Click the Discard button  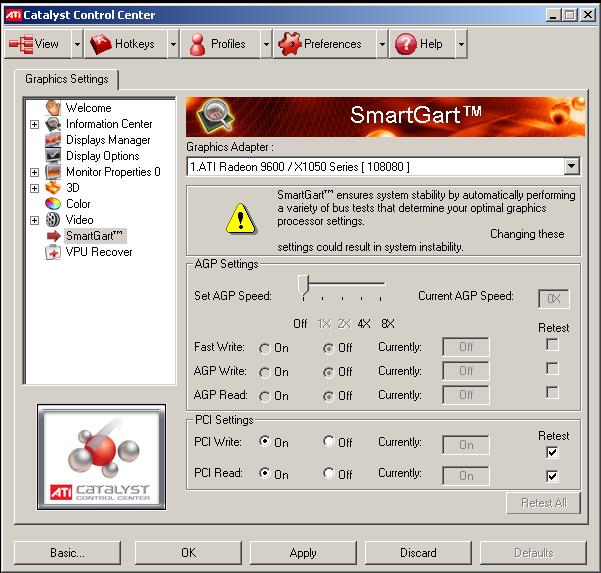click(x=418, y=553)
